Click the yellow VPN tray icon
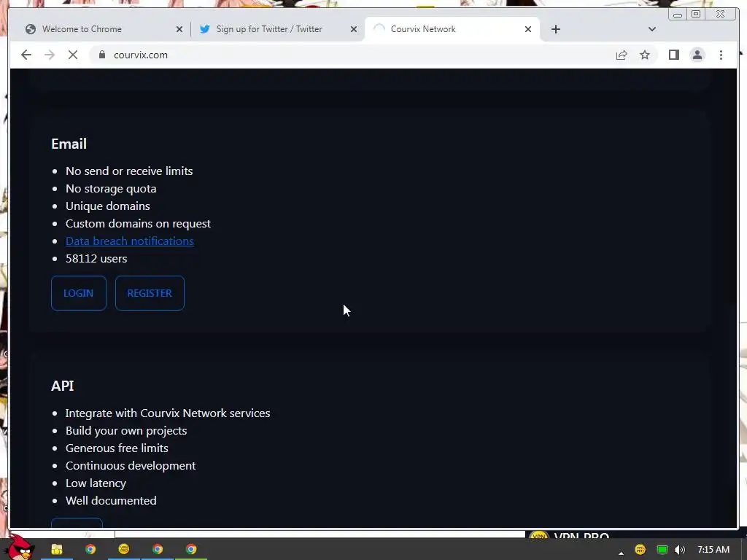 coord(640,550)
